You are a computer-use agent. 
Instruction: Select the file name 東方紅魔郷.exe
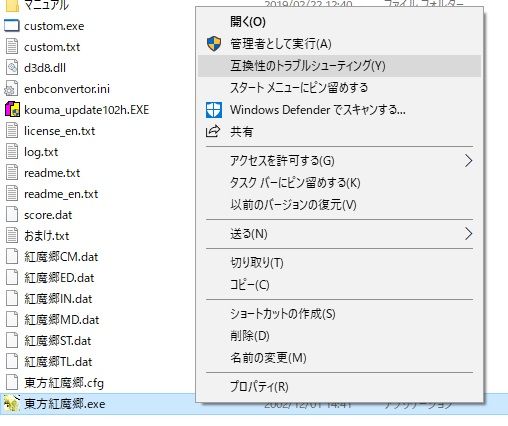pos(65,404)
